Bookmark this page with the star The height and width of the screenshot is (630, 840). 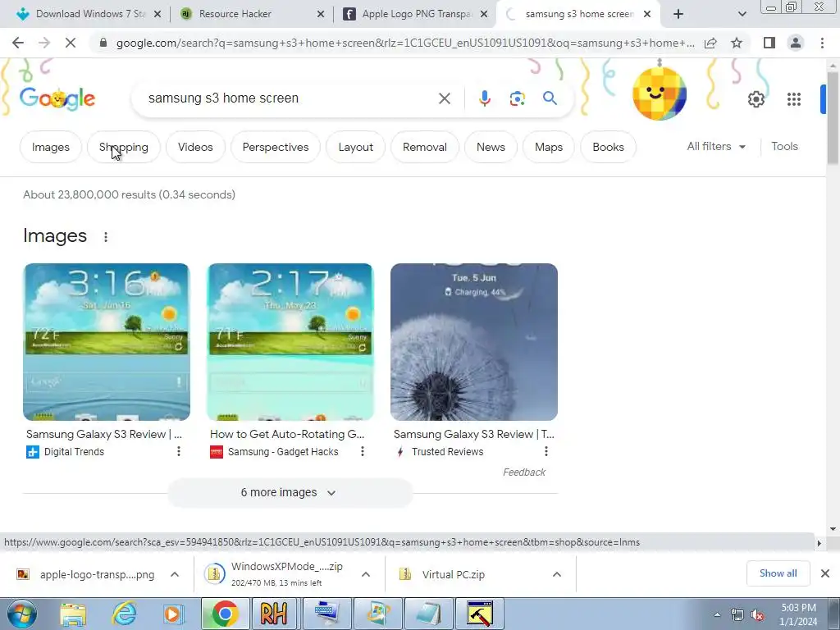click(737, 43)
